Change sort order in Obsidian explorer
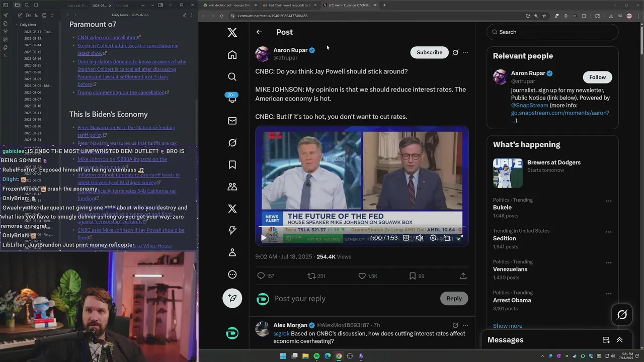Image resolution: width=644 pixels, height=362 pixels. (x=36, y=15)
